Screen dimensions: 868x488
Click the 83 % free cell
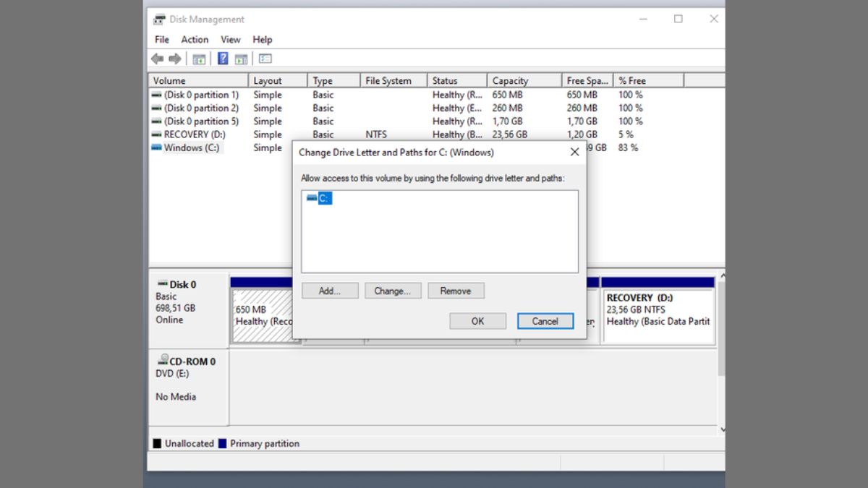coord(628,147)
